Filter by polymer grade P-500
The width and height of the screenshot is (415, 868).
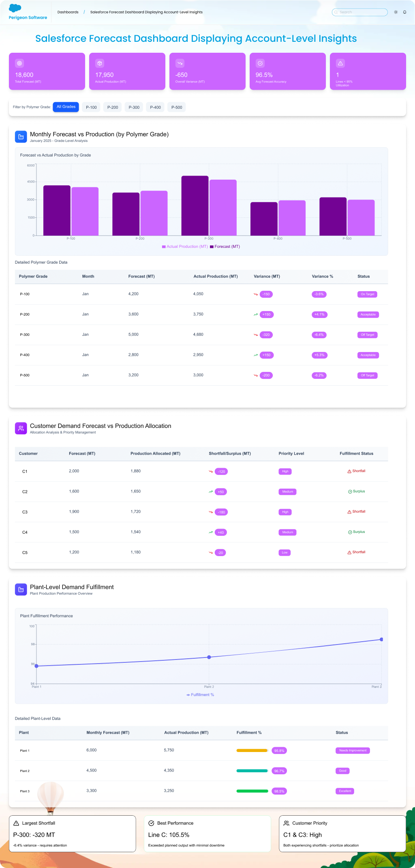coord(177,107)
